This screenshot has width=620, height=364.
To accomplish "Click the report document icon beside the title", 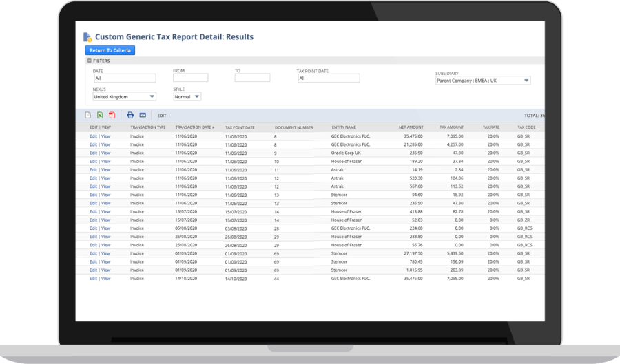I will (87, 37).
